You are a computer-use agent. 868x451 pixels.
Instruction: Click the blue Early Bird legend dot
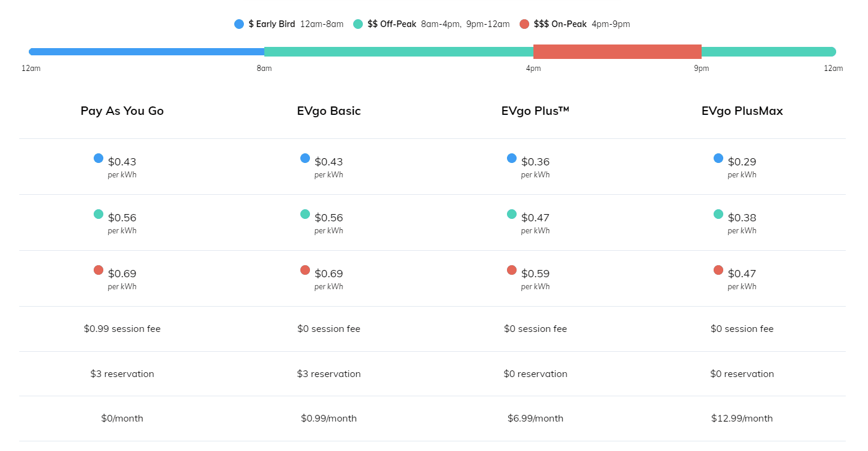(x=239, y=24)
